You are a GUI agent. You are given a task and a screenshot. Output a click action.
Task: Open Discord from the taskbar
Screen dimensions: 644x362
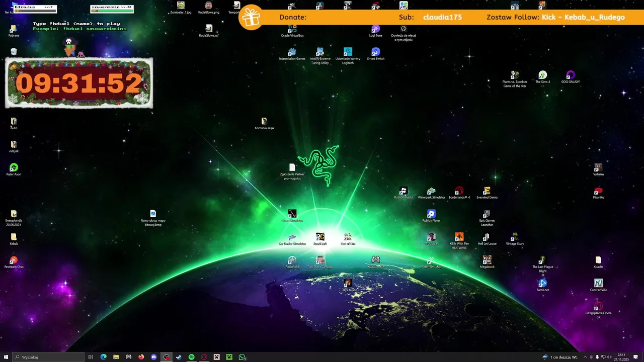point(153,357)
